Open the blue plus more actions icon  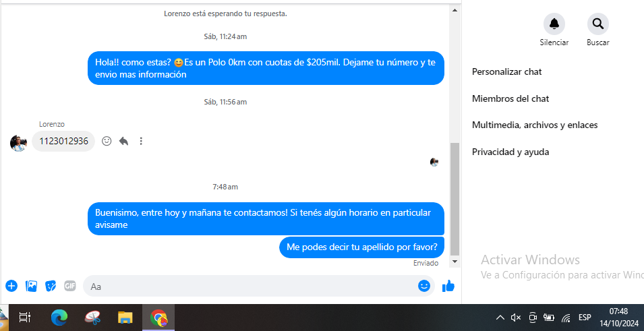(x=11, y=286)
